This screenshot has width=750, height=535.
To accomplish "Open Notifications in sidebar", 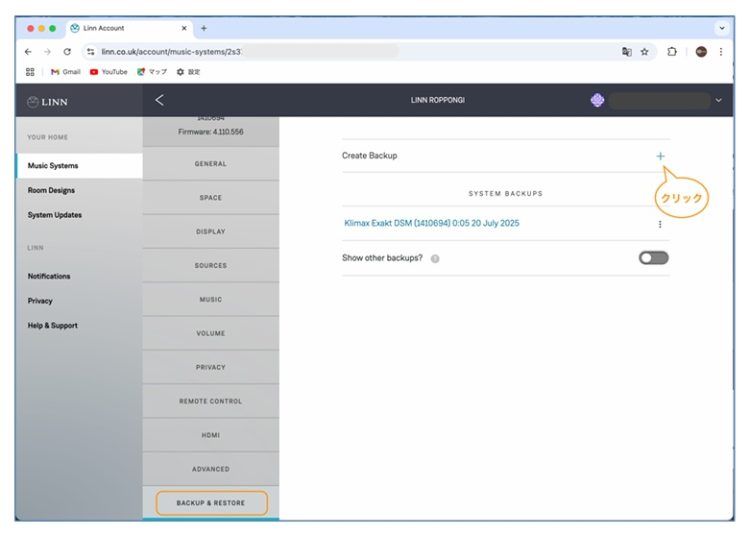I will 49,276.
